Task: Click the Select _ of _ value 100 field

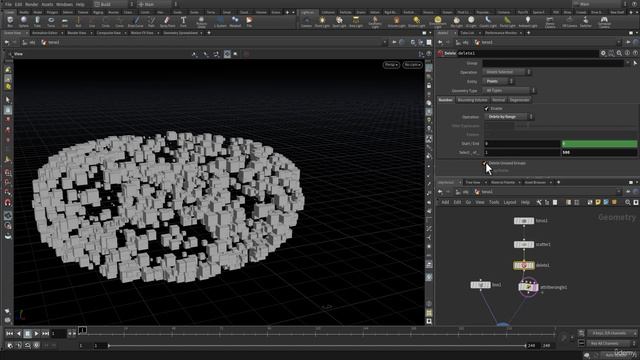Action: coord(599,152)
